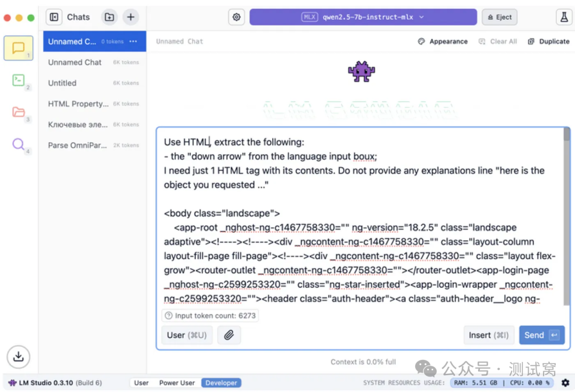Screen dimensions: 575x392
Task: Click the LM Studio icon in the status bar
Action: 12,382
